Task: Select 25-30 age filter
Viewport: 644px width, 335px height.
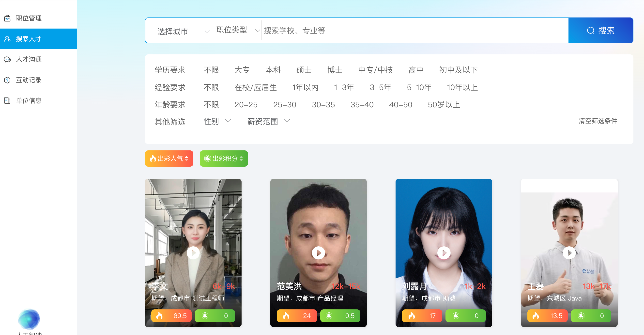Action: point(285,105)
